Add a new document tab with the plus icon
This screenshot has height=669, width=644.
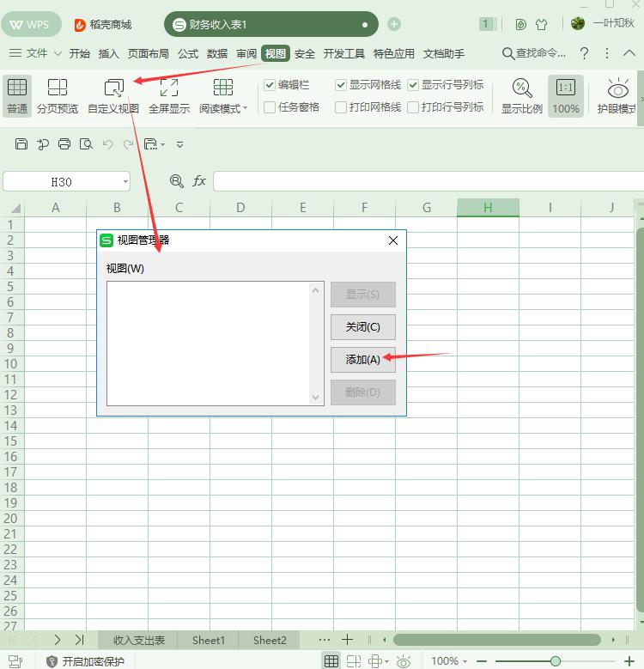[x=393, y=24]
